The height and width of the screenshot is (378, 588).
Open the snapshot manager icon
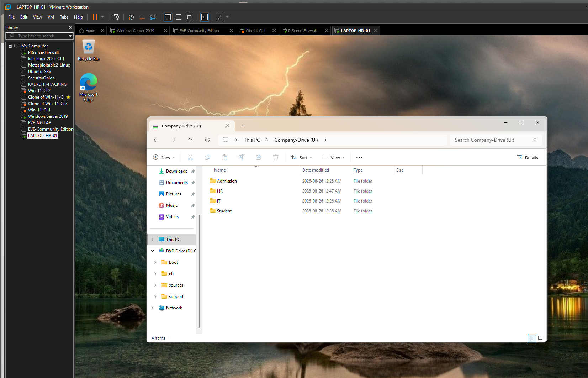click(x=153, y=17)
